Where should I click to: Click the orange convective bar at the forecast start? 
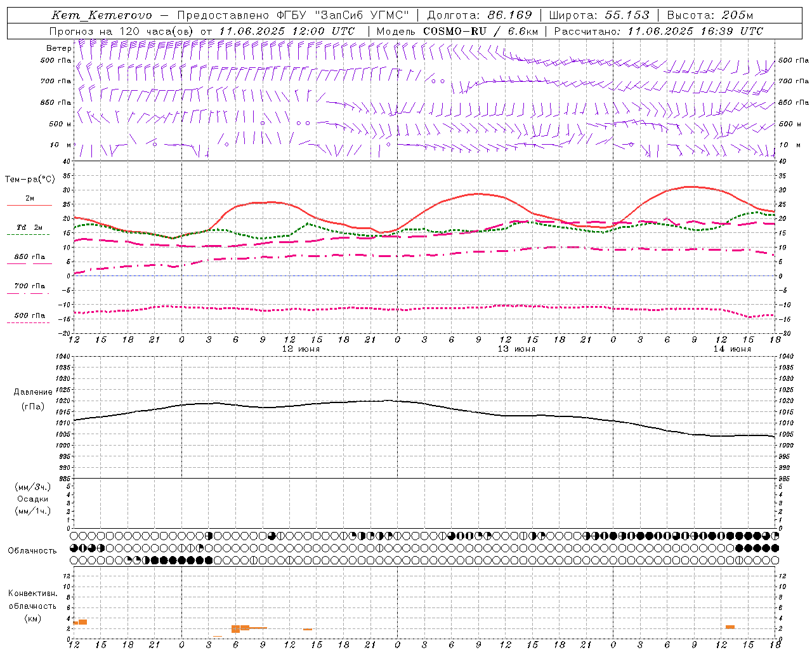[81, 622]
